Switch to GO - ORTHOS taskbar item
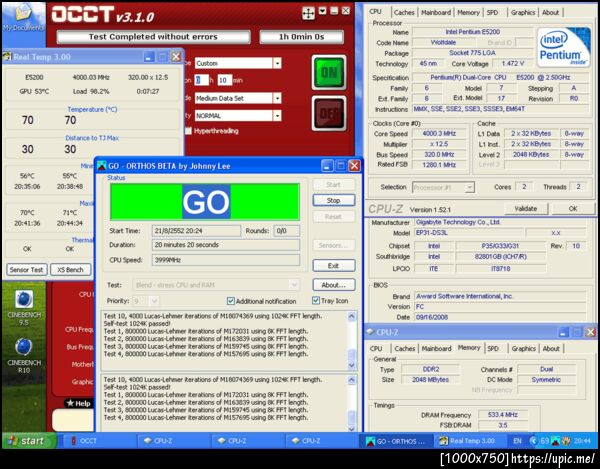Image resolution: width=600 pixels, height=469 pixels. [396, 441]
